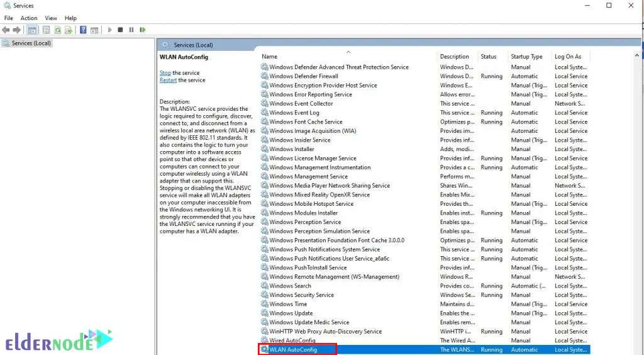Screen dimensions: 644x355
Task: Open the View menu
Action: pyautogui.click(x=51, y=18)
